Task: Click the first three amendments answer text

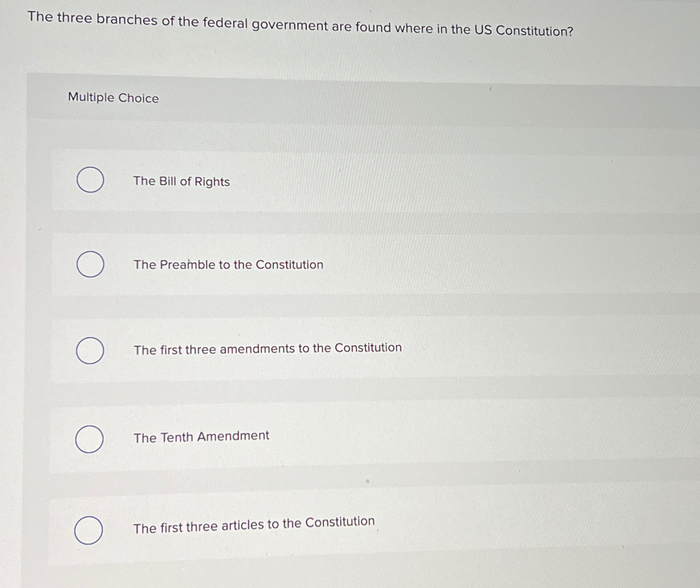Action: tap(267, 348)
